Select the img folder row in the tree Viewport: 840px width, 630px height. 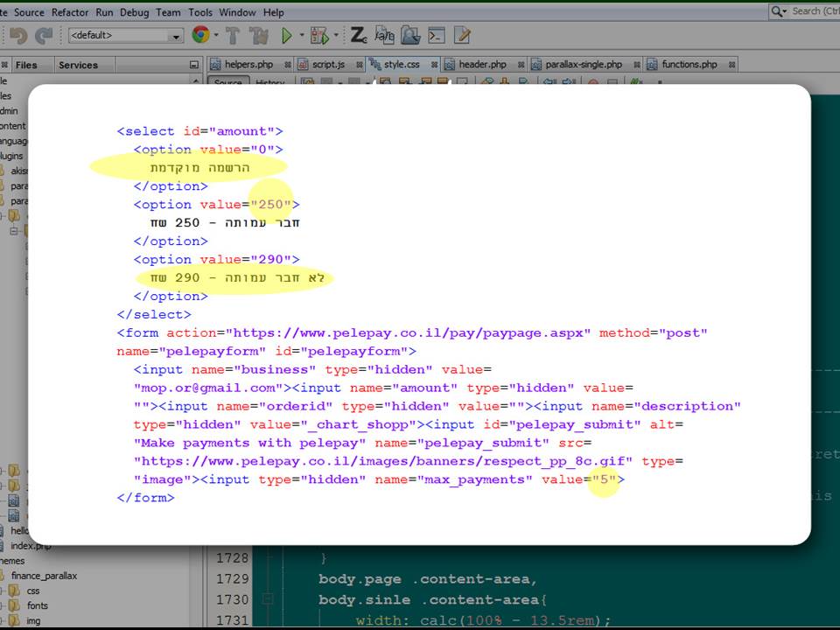pos(33,621)
